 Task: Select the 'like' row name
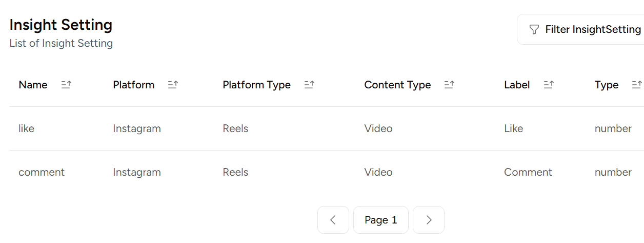27,128
